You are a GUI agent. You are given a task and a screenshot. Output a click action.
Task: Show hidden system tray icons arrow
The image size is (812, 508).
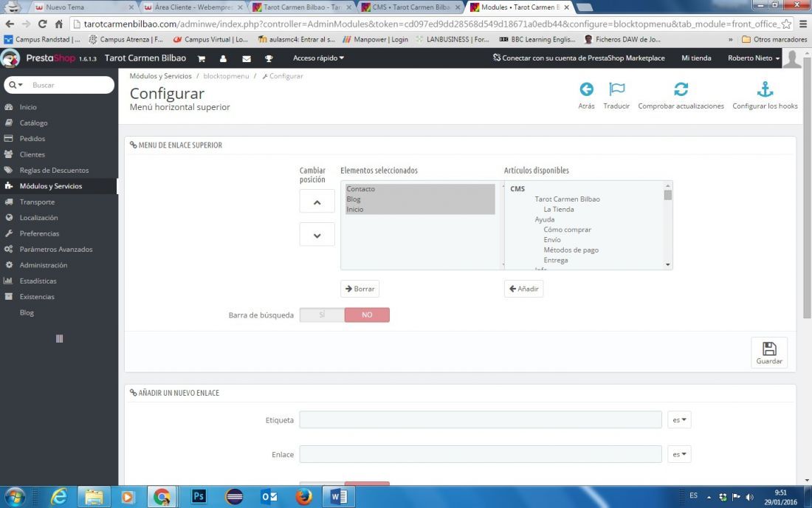click(709, 497)
